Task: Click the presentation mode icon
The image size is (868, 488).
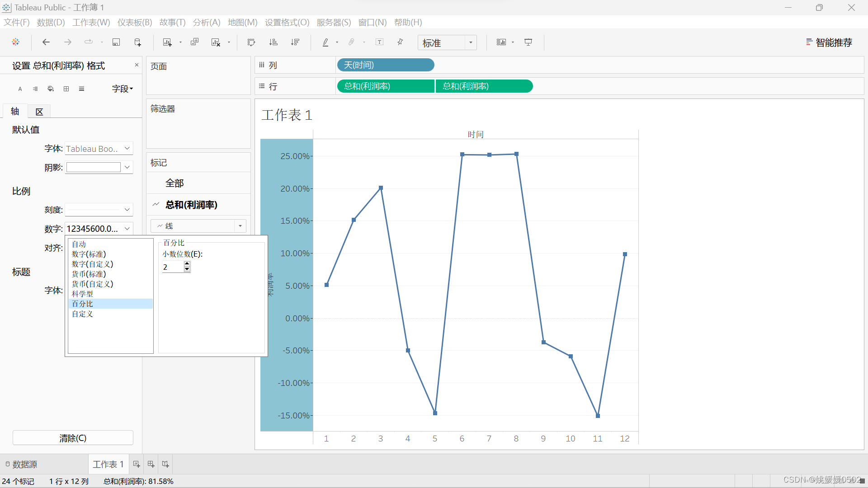Action: (x=528, y=42)
